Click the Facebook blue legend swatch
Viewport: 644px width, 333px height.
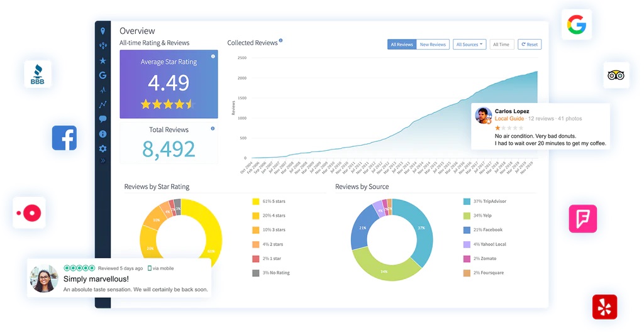pos(467,230)
